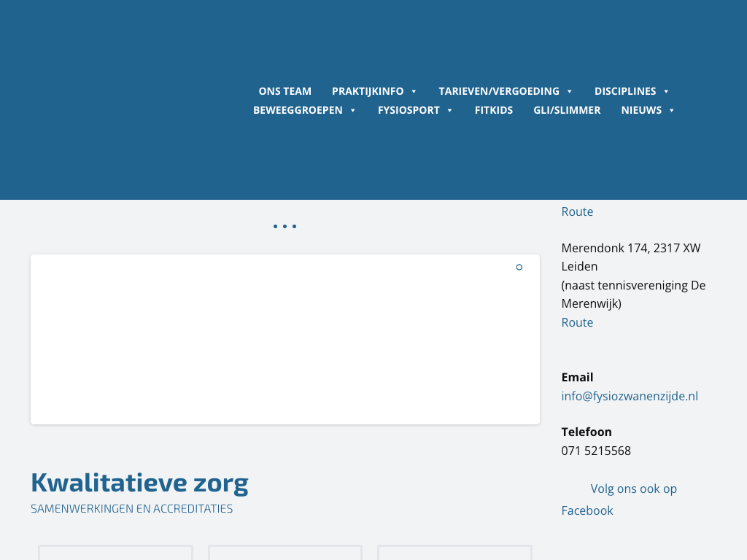Viewport: 747px width, 560px height.
Task: Expand the PRAKTIJKINFO dropdown arrow
Action: point(414,92)
